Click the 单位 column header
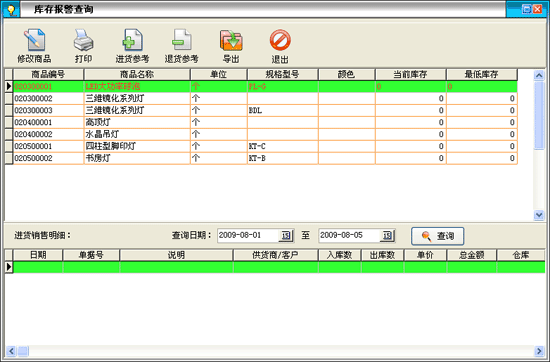Viewport: 550px width, 362px height. click(x=219, y=74)
